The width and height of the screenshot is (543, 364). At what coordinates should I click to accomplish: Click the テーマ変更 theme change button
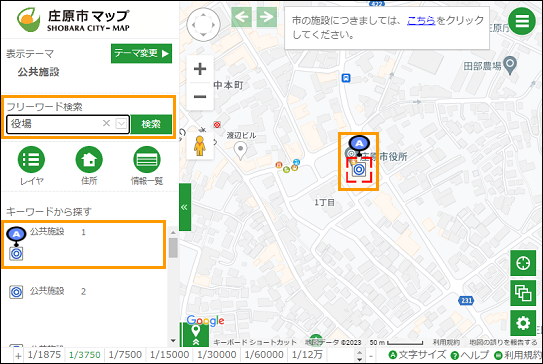pos(141,53)
